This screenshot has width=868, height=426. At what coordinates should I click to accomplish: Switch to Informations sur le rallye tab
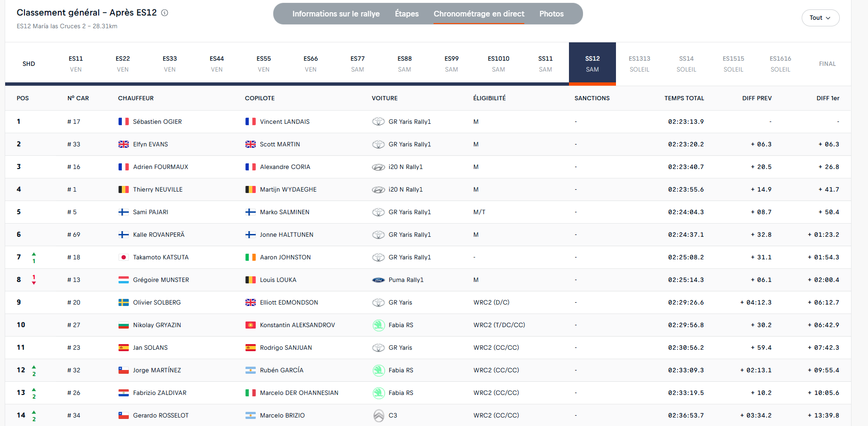(336, 14)
